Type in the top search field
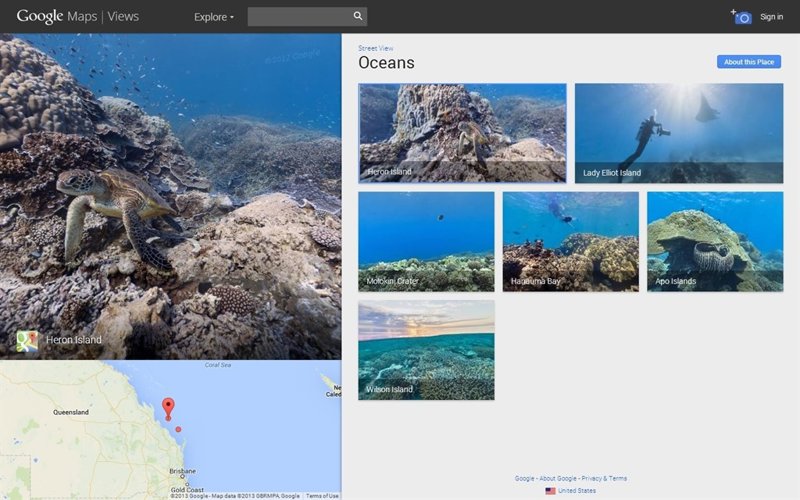Screen dimensions: 800x500 pos(298,17)
